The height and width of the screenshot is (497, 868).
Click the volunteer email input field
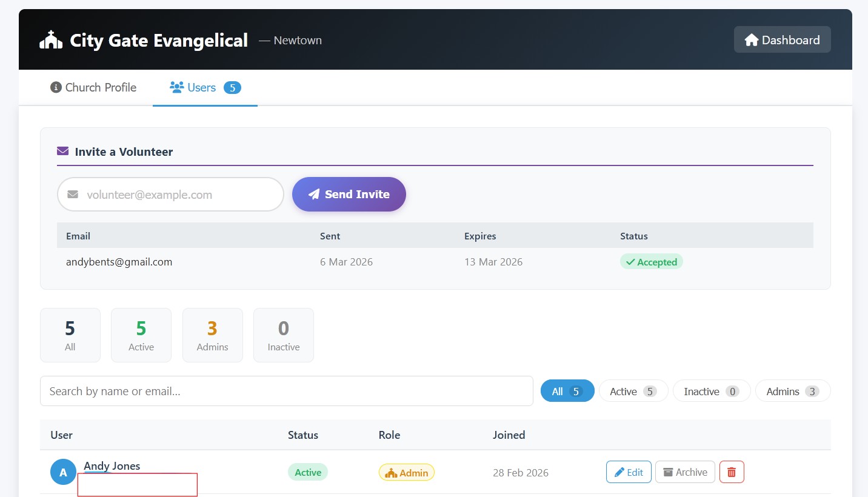pos(179,195)
